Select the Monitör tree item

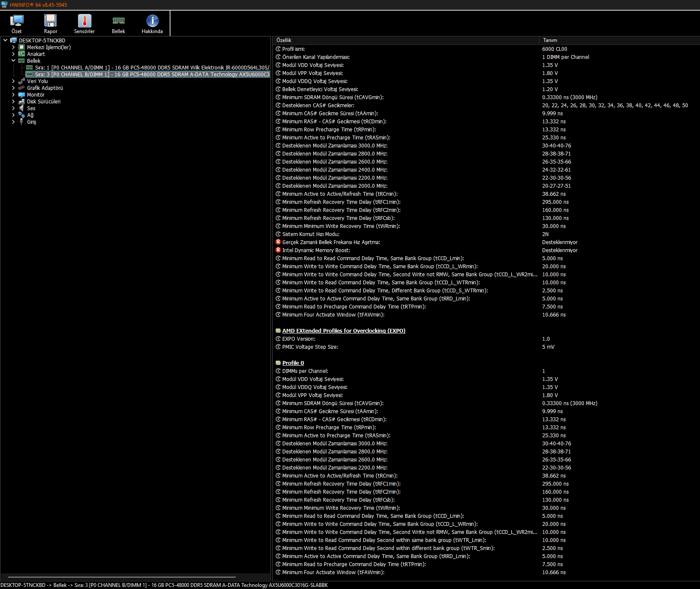[36, 94]
